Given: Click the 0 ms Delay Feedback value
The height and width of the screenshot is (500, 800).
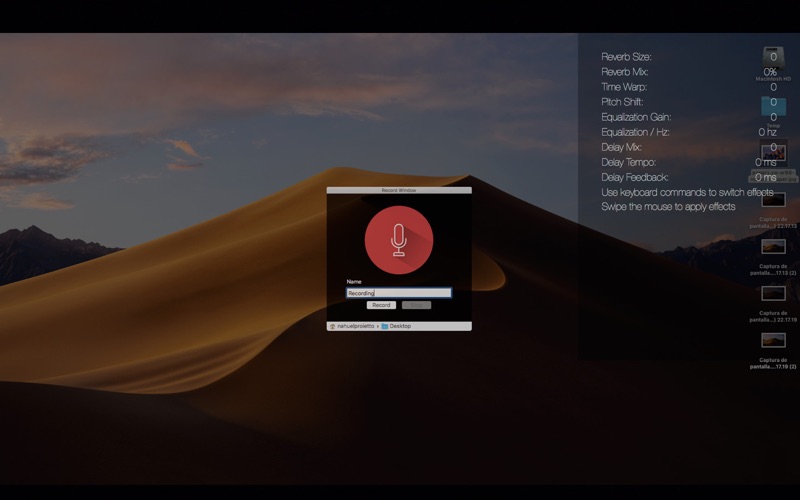Looking at the screenshot, I should 766,178.
